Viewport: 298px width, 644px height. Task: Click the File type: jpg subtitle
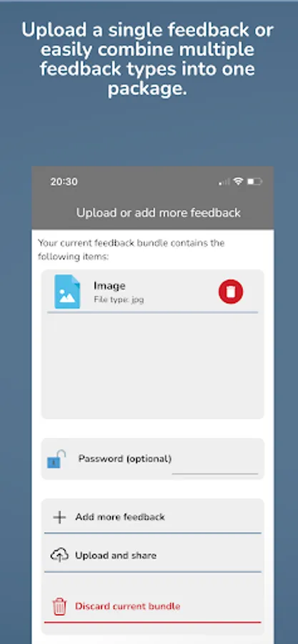pos(119,299)
